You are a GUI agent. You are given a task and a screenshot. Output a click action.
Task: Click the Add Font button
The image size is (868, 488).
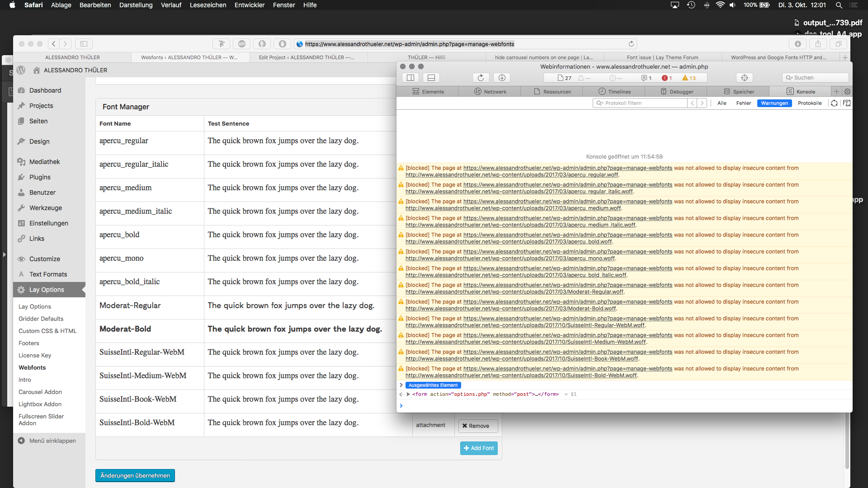(479, 448)
